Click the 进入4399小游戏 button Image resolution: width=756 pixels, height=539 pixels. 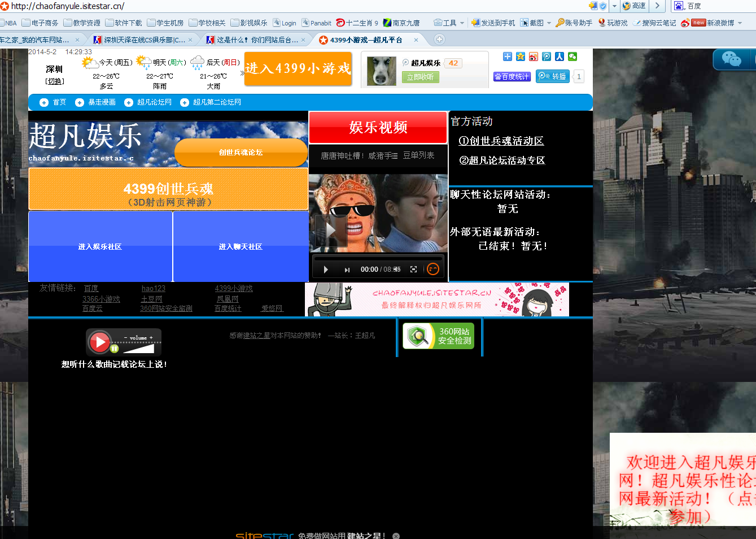coord(298,69)
